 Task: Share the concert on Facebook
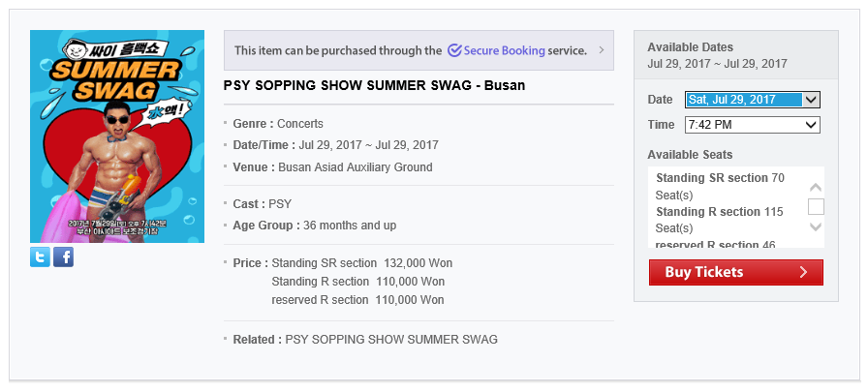[63, 257]
